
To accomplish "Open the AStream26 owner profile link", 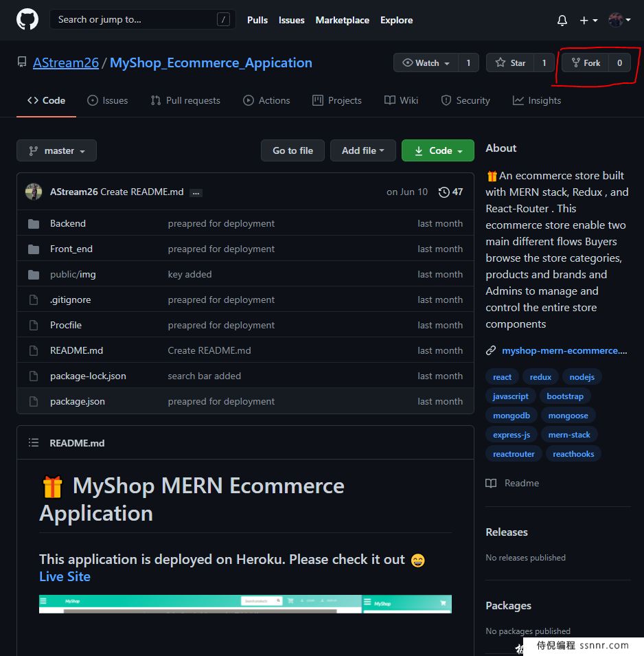I will (66, 63).
